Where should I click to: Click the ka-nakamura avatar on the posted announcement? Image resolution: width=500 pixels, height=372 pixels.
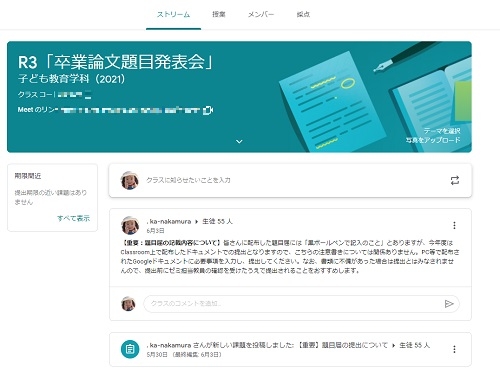point(130,225)
